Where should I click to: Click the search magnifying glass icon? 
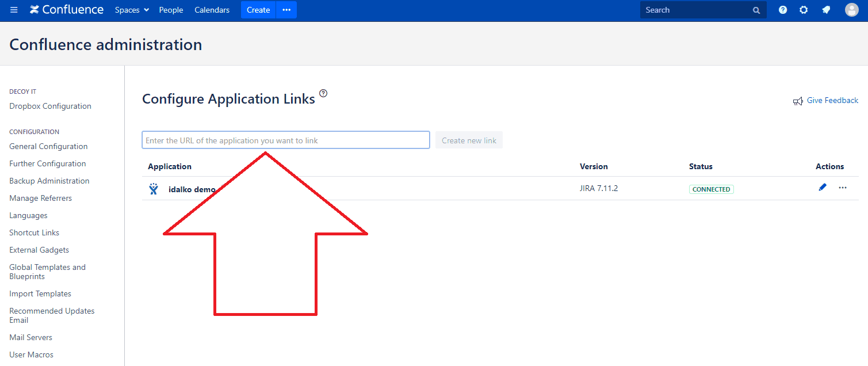[755, 10]
